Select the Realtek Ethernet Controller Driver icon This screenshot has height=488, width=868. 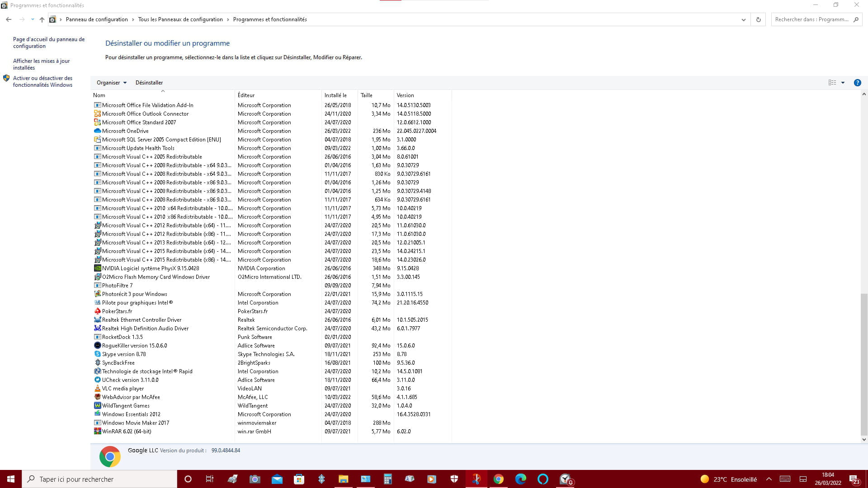pos(97,320)
